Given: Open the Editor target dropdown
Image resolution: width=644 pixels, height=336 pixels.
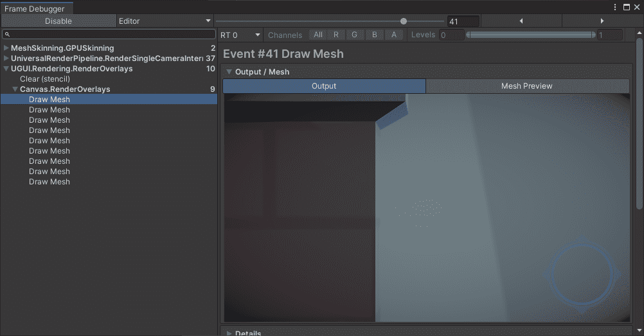Looking at the screenshot, I should click(165, 21).
